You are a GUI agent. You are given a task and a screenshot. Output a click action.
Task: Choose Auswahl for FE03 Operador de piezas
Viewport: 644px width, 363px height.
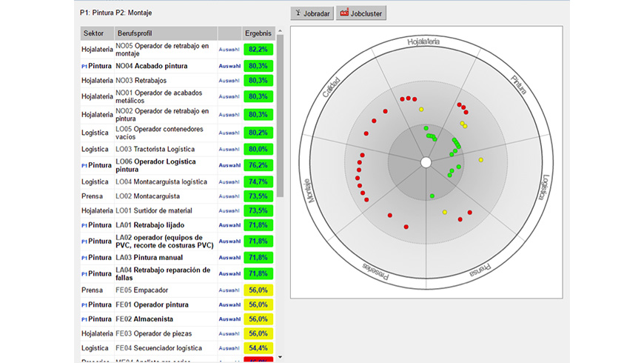229,333
